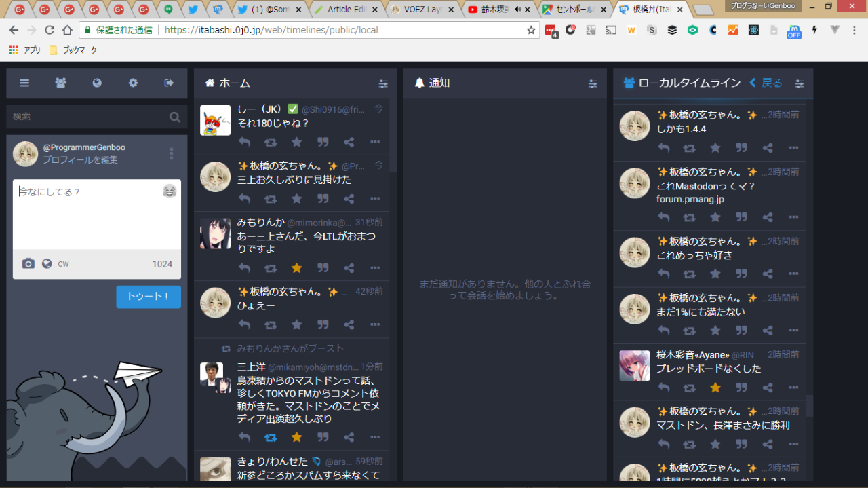Unfavourite the 三上洋 post gold star
The image size is (868, 488).
[296, 437]
